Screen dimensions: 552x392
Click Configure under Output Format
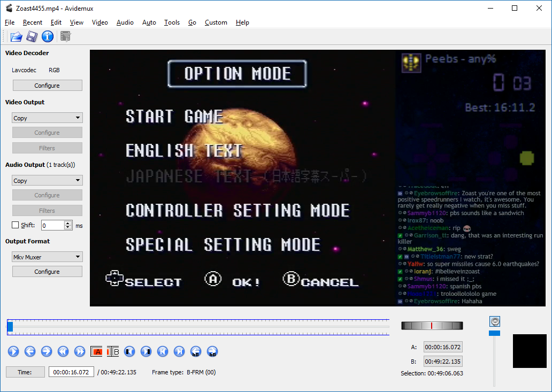47,272
